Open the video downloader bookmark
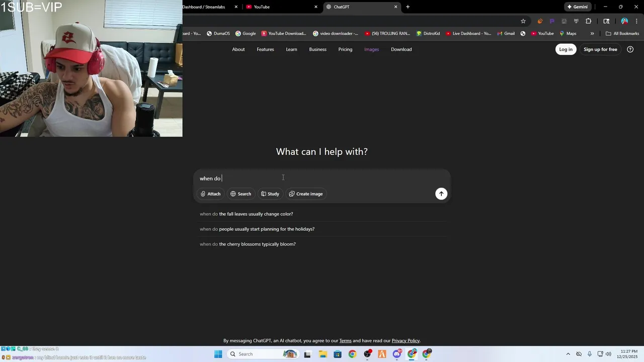 click(x=336, y=34)
